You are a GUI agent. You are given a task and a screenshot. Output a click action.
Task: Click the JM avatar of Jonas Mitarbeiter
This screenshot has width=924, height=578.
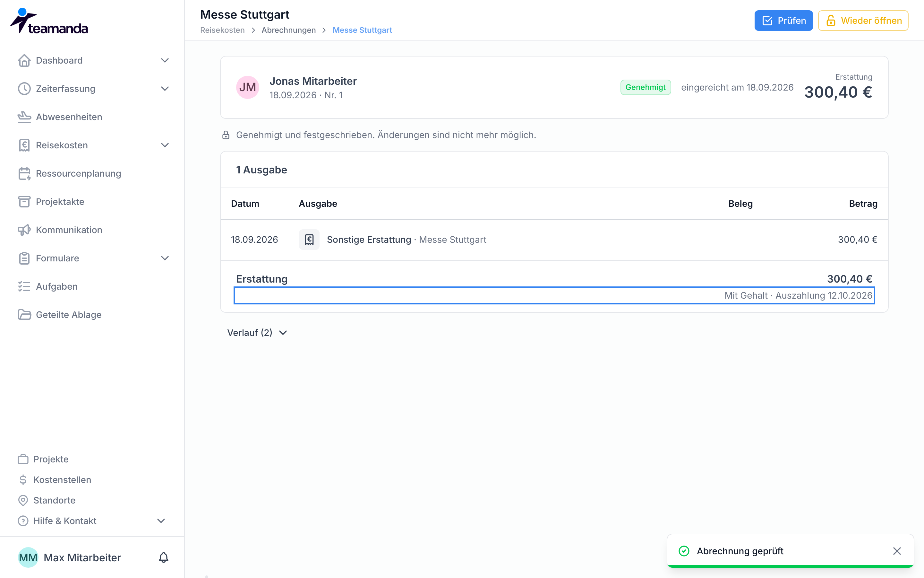click(x=248, y=87)
